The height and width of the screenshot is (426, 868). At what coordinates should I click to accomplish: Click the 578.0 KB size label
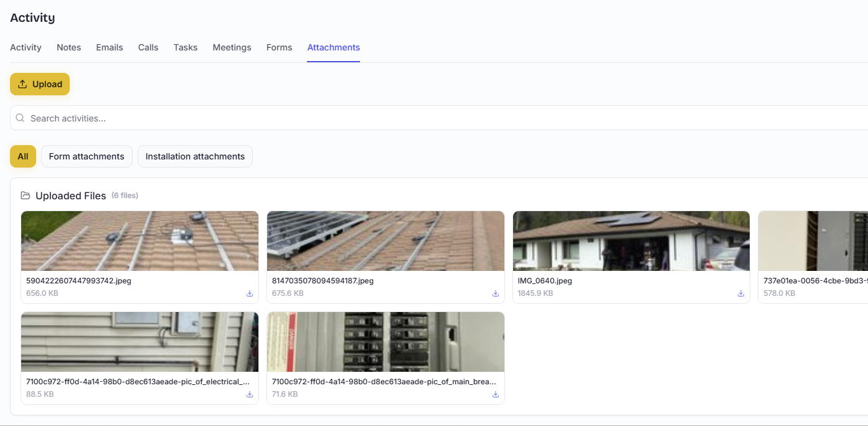(x=779, y=293)
